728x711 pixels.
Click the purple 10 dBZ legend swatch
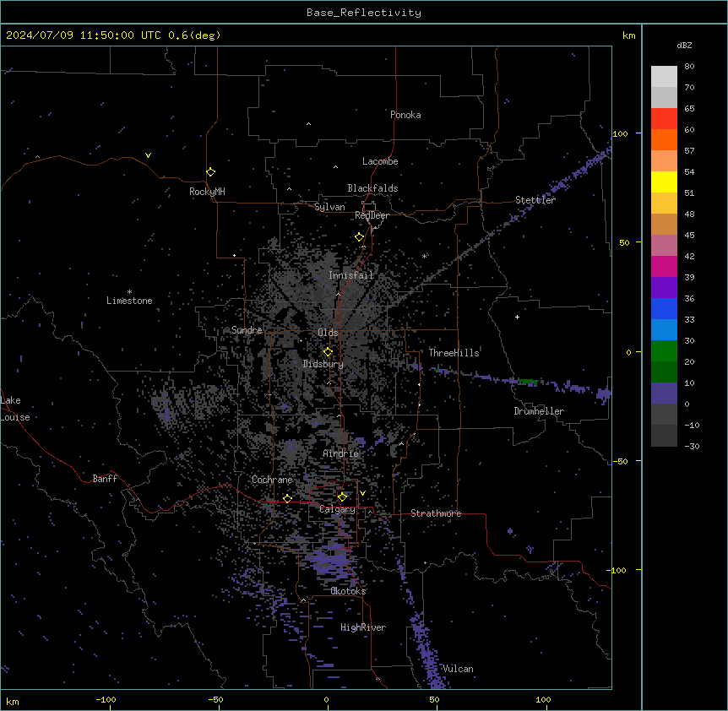click(x=664, y=393)
